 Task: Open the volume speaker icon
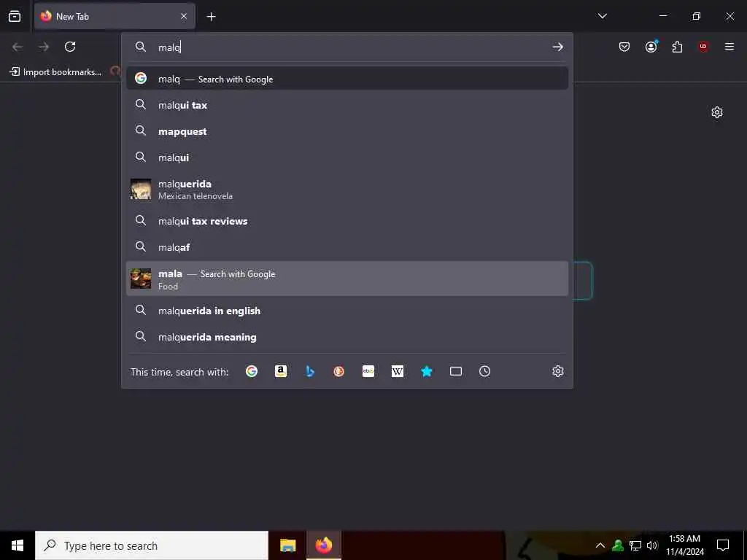coord(652,545)
